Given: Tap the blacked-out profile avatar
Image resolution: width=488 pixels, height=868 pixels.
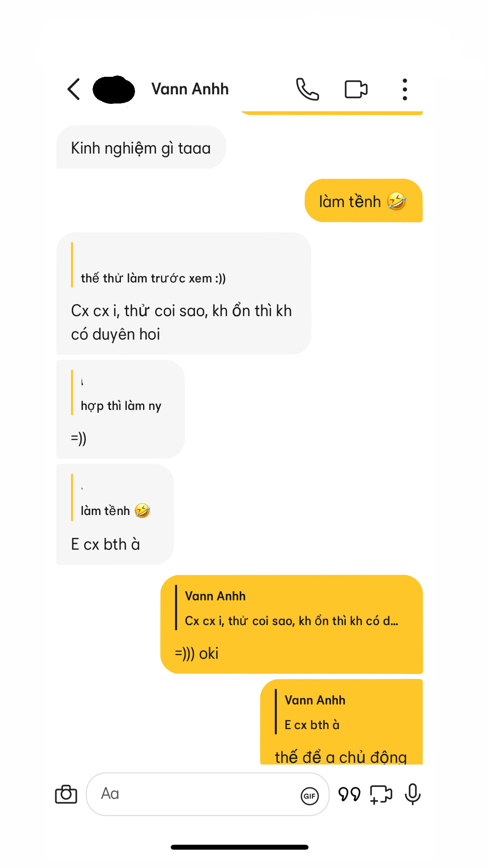Looking at the screenshot, I should click(113, 89).
